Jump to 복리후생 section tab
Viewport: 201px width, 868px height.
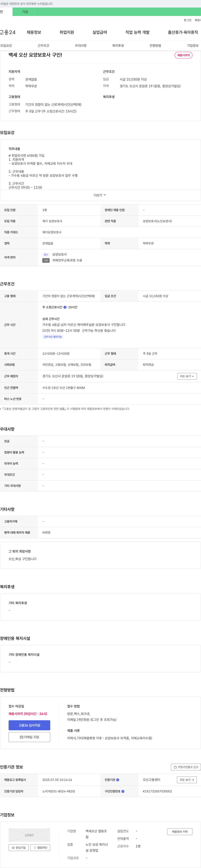point(118,46)
